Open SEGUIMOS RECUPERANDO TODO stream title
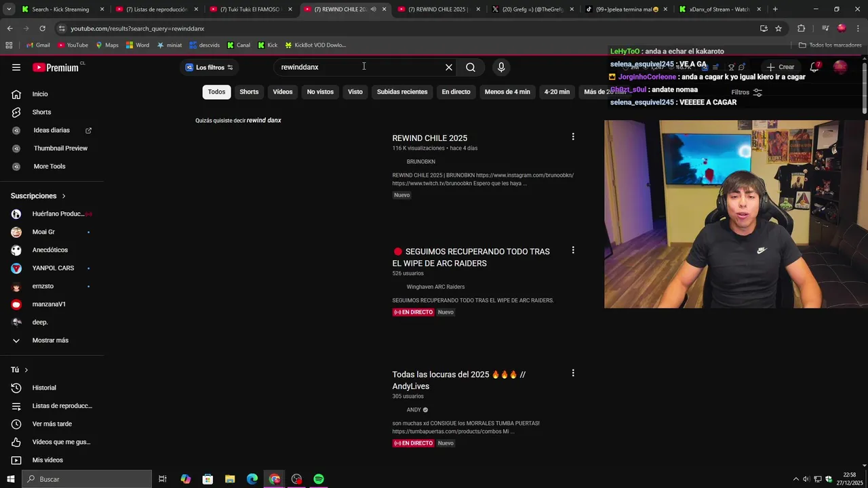868x488 pixels. [471, 258]
